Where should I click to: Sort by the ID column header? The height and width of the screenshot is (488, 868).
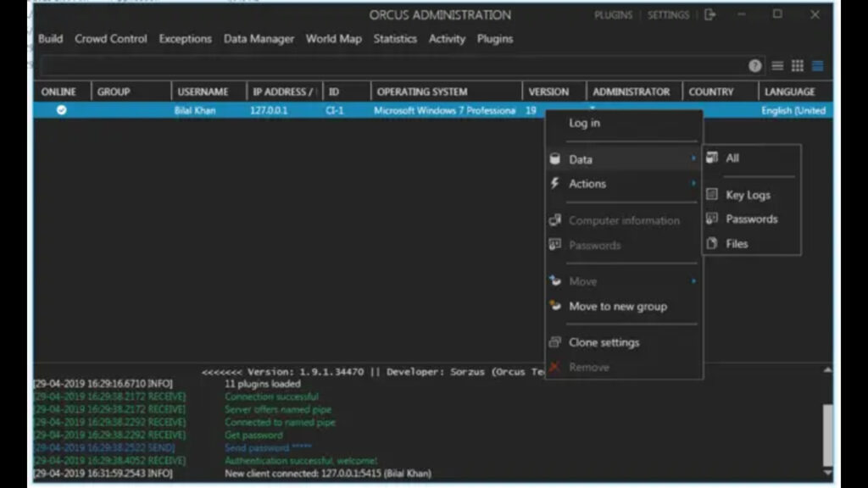(347, 91)
